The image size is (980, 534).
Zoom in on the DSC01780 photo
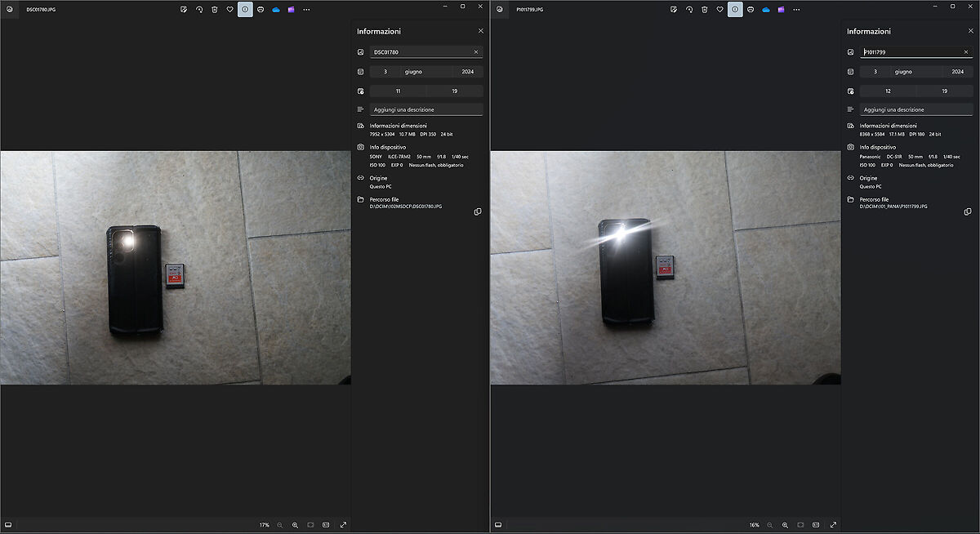(295, 524)
